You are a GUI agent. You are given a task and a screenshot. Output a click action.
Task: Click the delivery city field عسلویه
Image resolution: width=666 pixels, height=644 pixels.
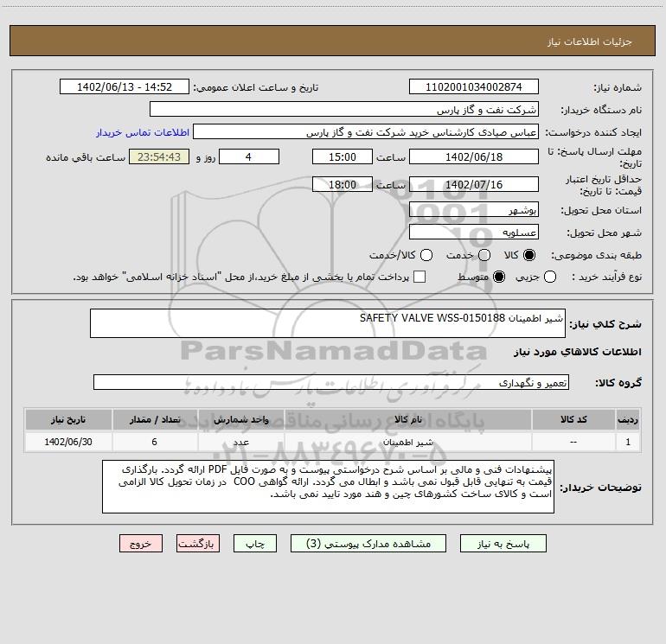point(474,233)
